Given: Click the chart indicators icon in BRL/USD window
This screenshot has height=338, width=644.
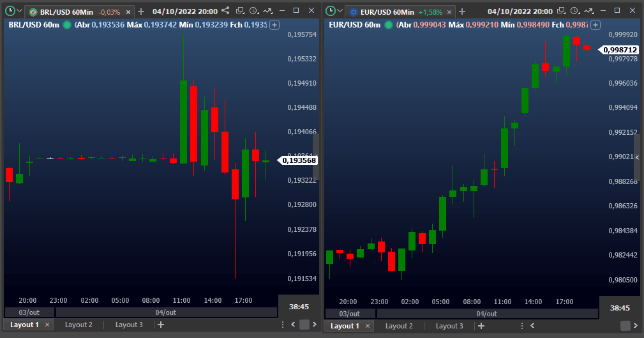Looking at the screenshot, I should 267,11.
